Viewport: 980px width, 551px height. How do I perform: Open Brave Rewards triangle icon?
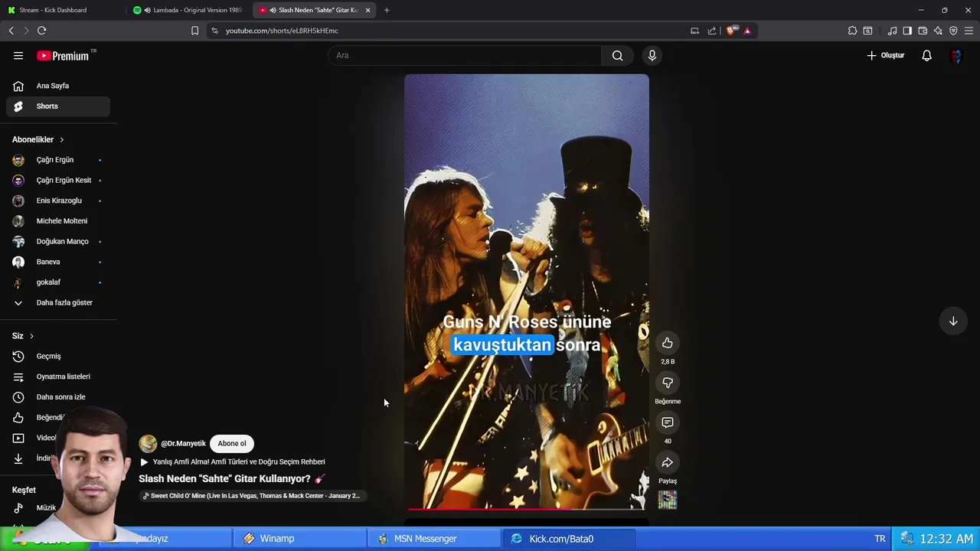point(747,31)
